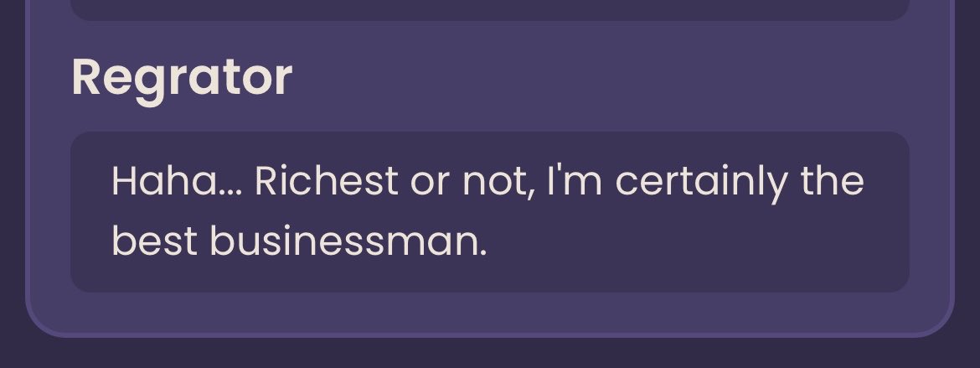The height and width of the screenshot is (368, 980).
Task: Click the dark page background below the card
Action: (490, 354)
